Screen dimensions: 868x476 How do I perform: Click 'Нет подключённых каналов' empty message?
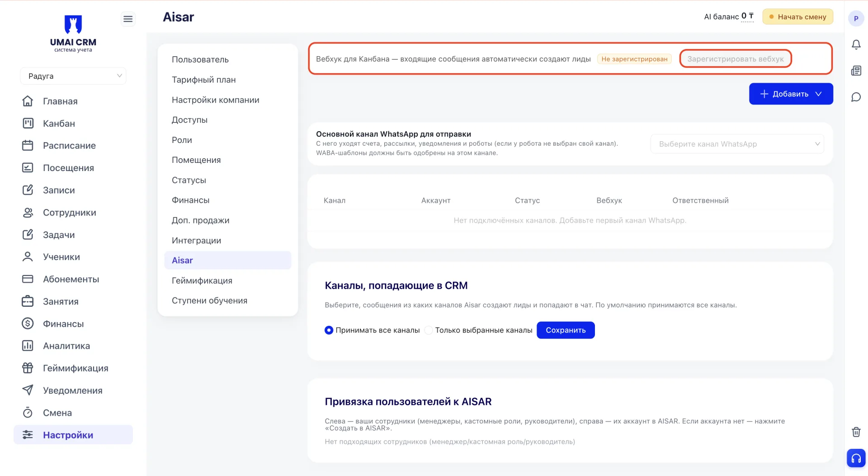pos(570,220)
